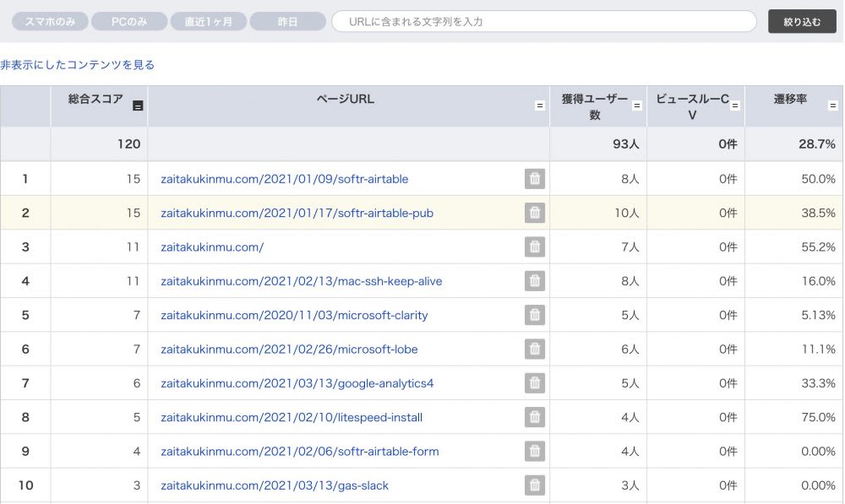Screen dimensions: 845x504
Task: Open 非表示にしたコンテンツを見る link
Action: coord(78,65)
